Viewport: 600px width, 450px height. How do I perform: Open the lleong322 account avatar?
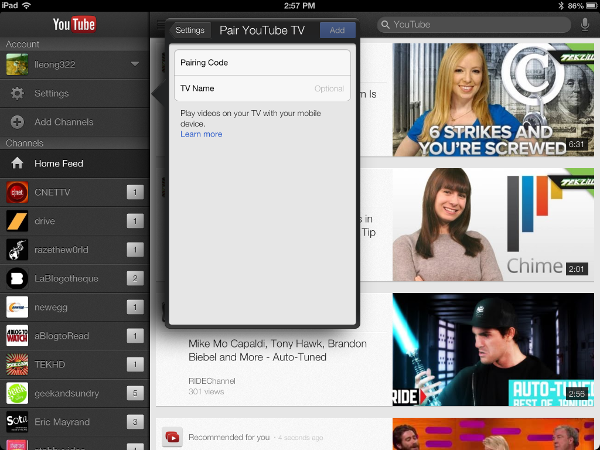17,64
